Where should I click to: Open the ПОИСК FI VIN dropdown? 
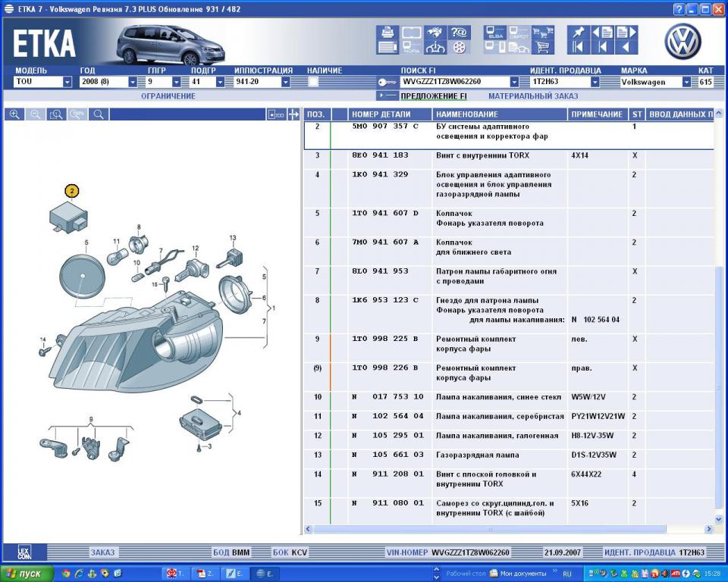[x=514, y=82]
